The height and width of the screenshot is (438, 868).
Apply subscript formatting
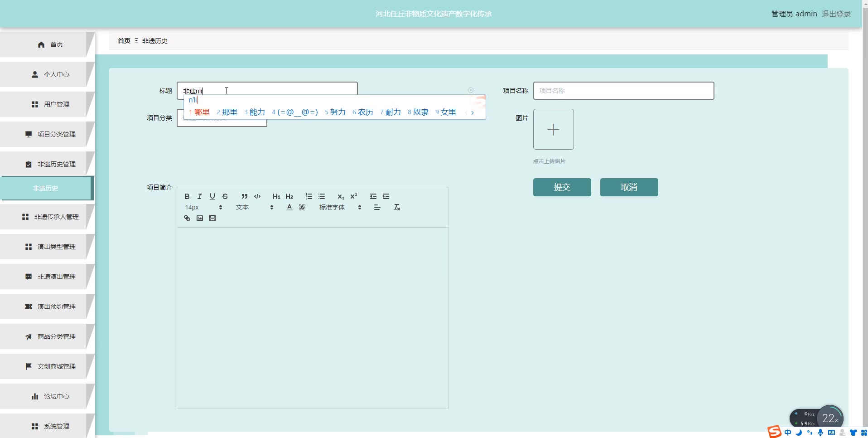[341, 196]
